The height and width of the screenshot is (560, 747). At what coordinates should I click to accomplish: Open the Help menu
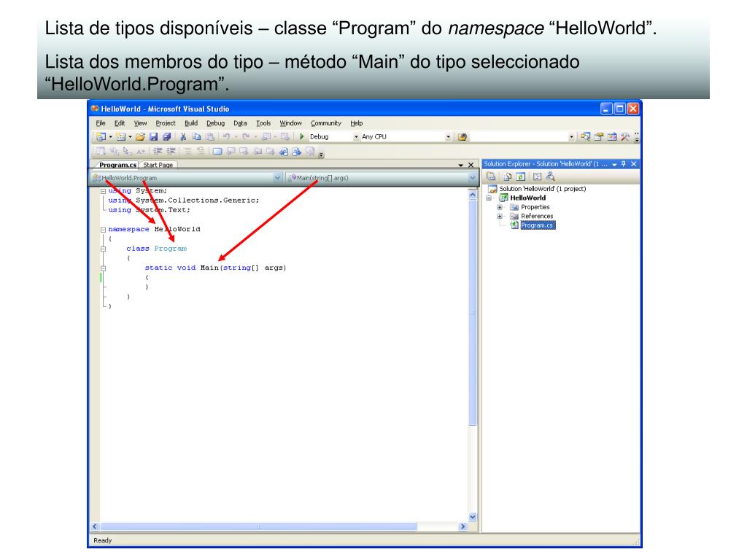click(x=356, y=123)
